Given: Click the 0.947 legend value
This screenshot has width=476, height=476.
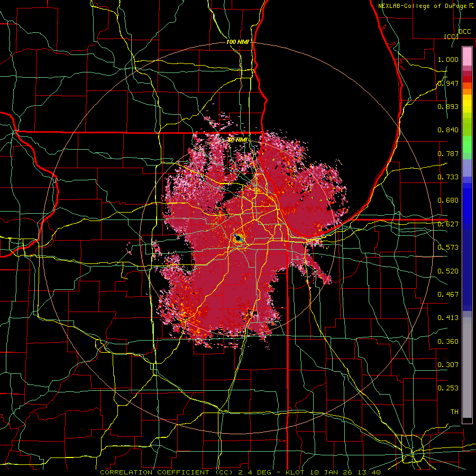Looking at the screenshot, I should pyautogui.click(x=448, y=83).
